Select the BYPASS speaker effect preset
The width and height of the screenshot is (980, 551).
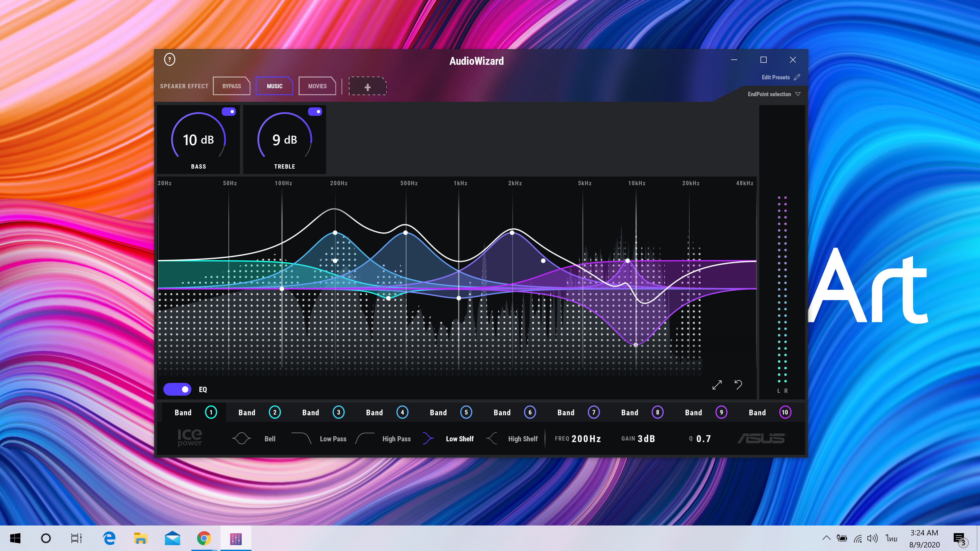coord(231,86)
